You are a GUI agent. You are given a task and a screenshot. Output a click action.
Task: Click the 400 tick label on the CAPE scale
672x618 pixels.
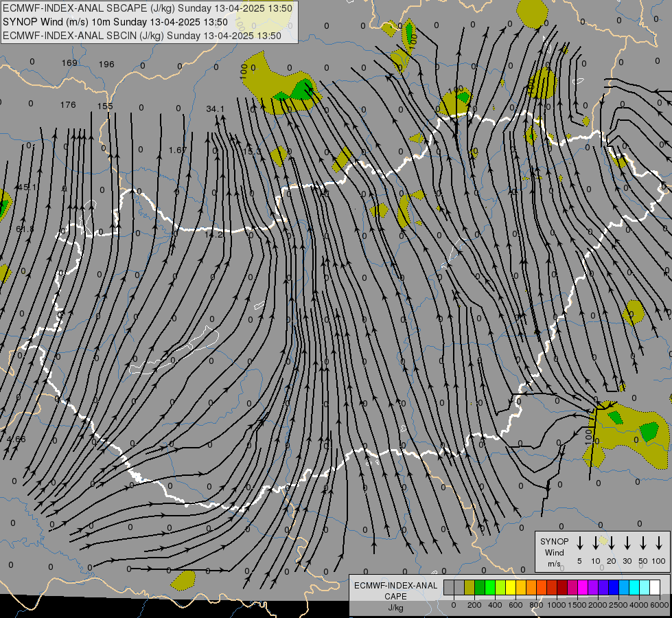click(x=495, y=605)
